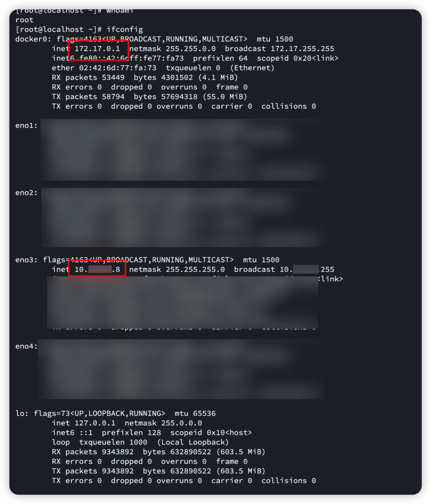Select the lo loopback interface label
This screenshot has height=504, width=431.
[22, 413]
